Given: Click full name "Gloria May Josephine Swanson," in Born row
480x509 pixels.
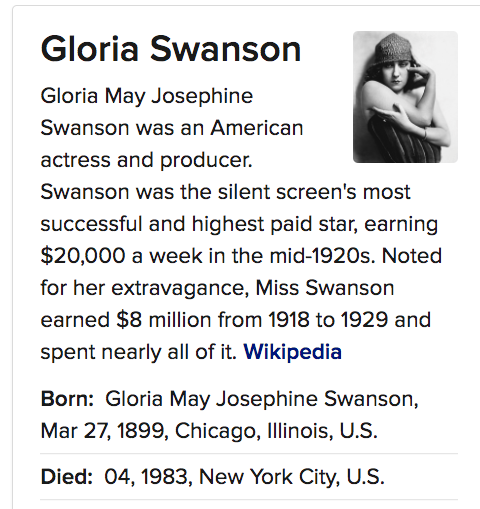Looking at the screenshot, I should click(x=262, y=399).
